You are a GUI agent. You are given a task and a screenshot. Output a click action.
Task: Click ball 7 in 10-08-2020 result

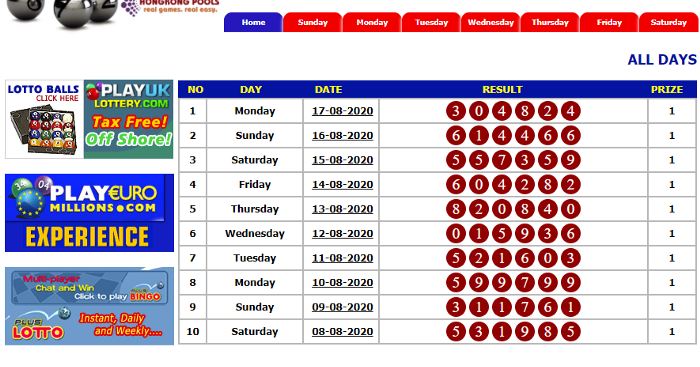(x=525, y=283)
